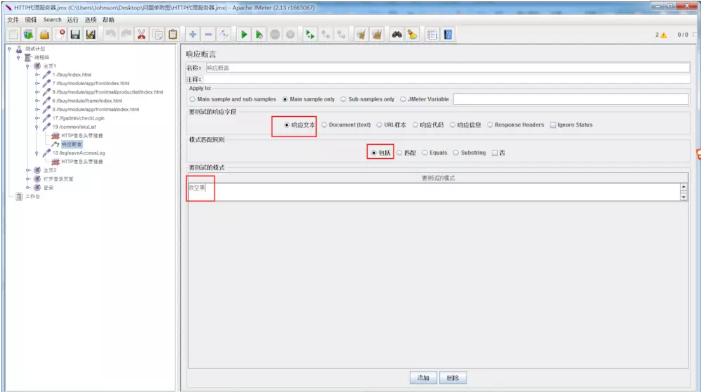Open the 文件 menu
This screenshot has height=392, width=701.
coord(13,20)
